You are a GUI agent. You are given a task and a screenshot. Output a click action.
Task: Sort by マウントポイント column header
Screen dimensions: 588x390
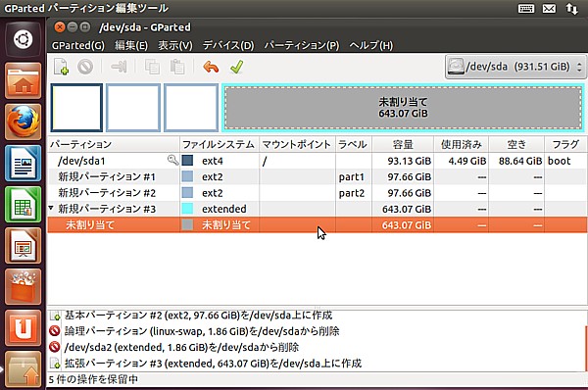[297, 144]
